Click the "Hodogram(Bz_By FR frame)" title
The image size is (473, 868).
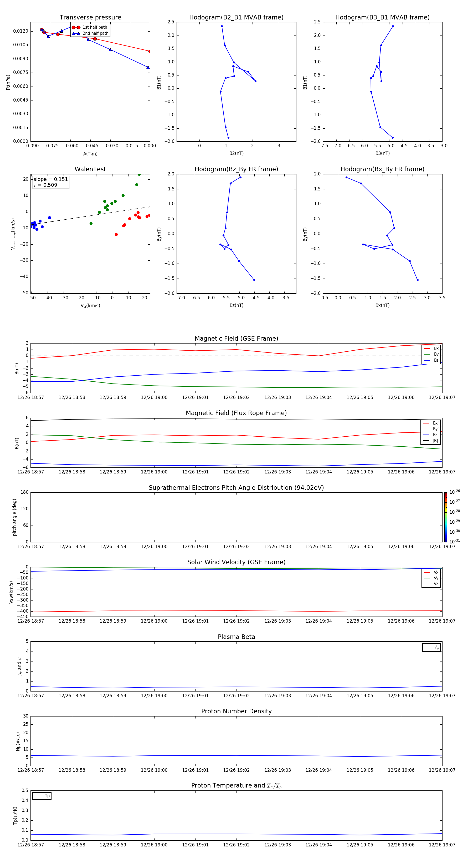click(x=236, y=169)
